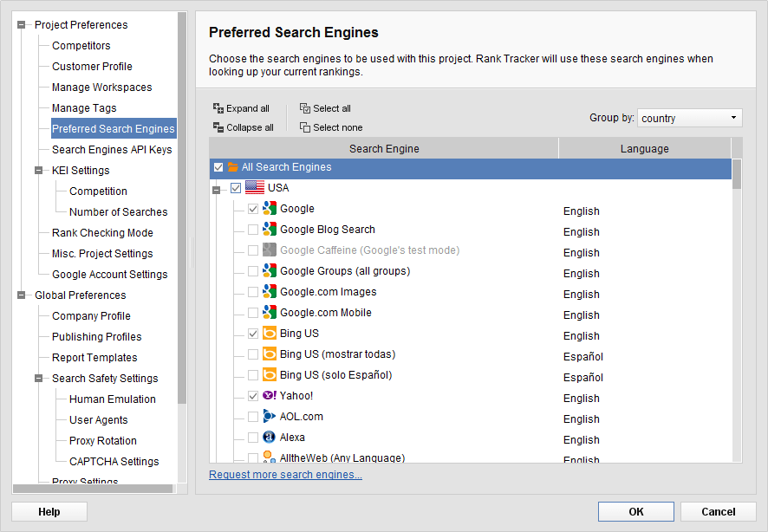Screen dimensions: 768x532
Task: Collapse the USA country group
Action: (217, 189)
